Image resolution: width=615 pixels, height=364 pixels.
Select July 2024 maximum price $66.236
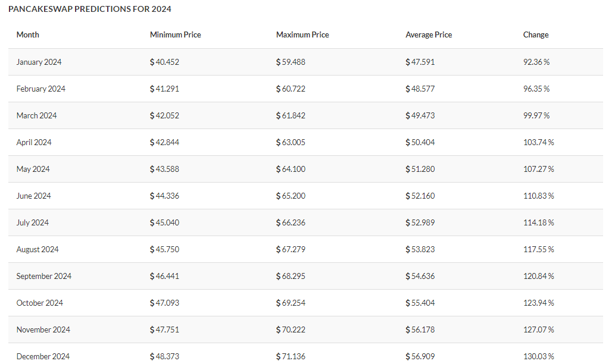(x=291, y=222)
